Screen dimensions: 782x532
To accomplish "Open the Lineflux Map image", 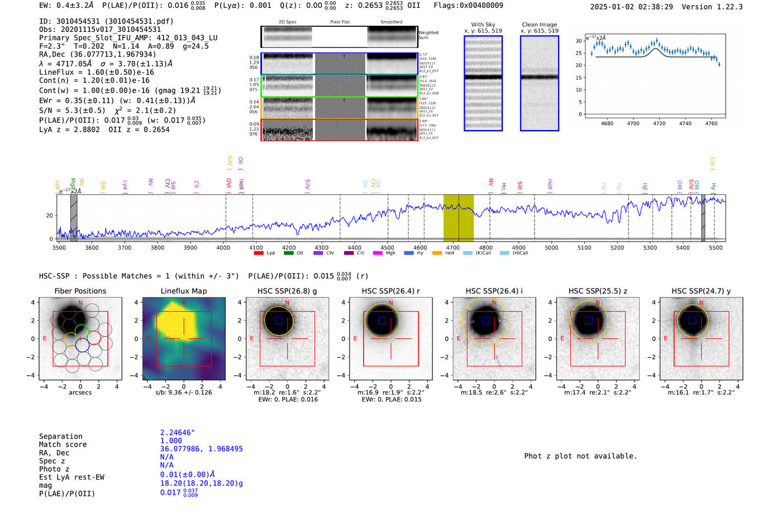I will click(184, 339).
